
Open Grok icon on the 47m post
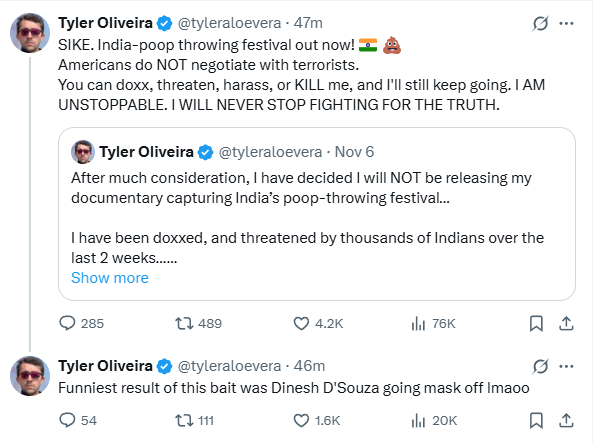[541, 23]
